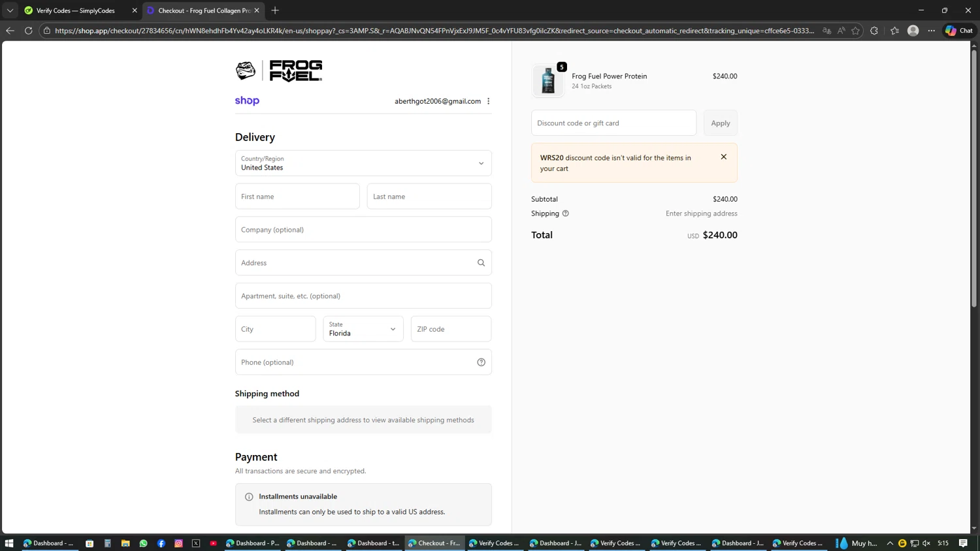
Task: Add this page to favorites with star icon
Action: (856, 31)
